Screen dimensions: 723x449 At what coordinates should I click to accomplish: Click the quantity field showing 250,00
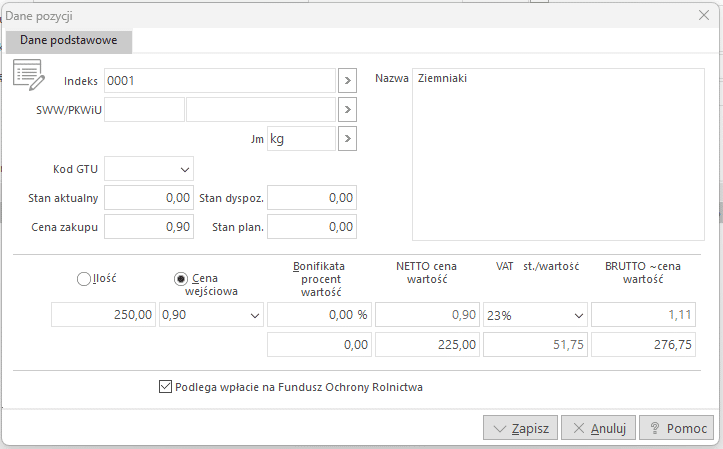click(x=104, y=316)
